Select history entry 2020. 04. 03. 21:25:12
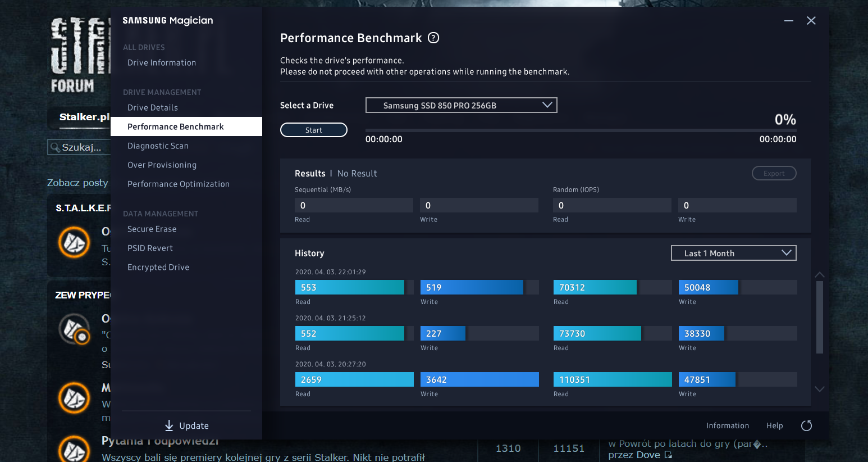The image size is (868, 462). click(330, 318)
